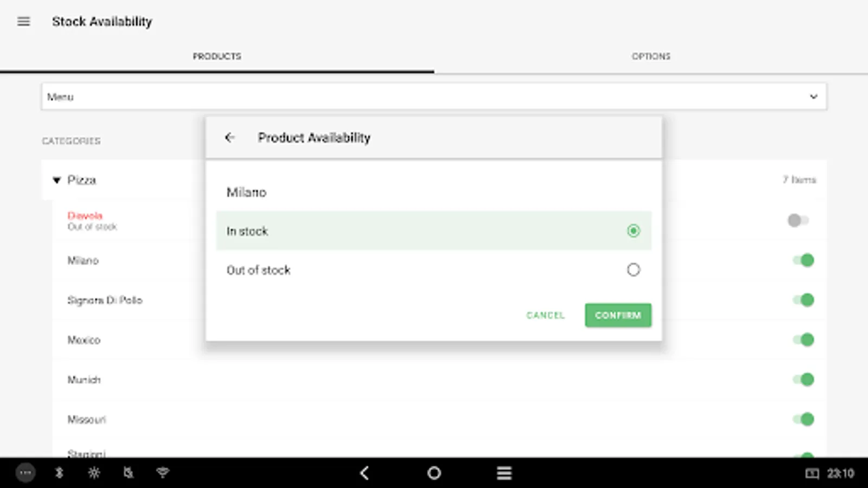Cancel the Product Availability dialog

click(545, 315)
